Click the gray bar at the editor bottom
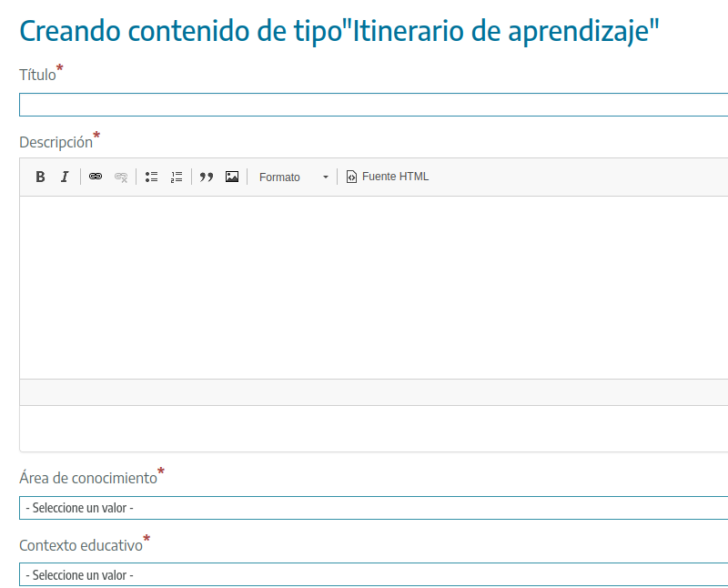The image size is (728, 588). click(373, 392)
